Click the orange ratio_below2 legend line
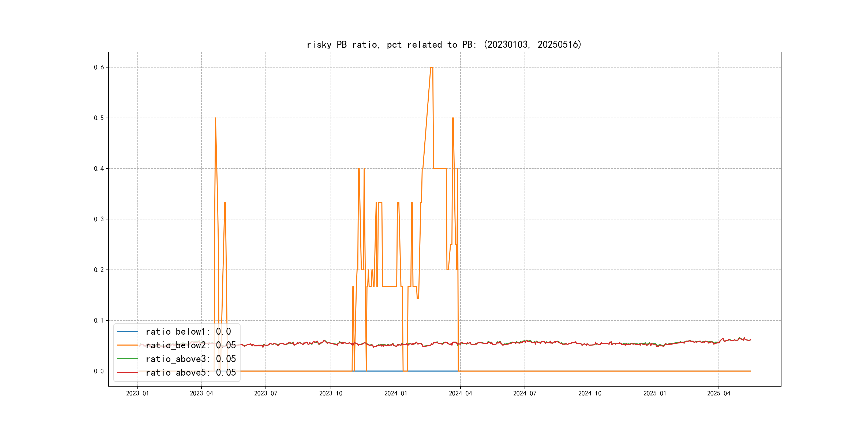Screen dimensions: 868x434 (127, 345)
